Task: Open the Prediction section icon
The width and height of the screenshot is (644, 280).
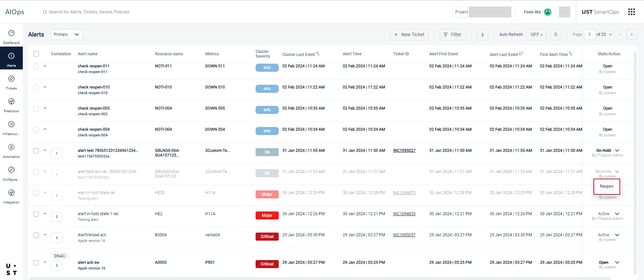Action: coord(11,102)
